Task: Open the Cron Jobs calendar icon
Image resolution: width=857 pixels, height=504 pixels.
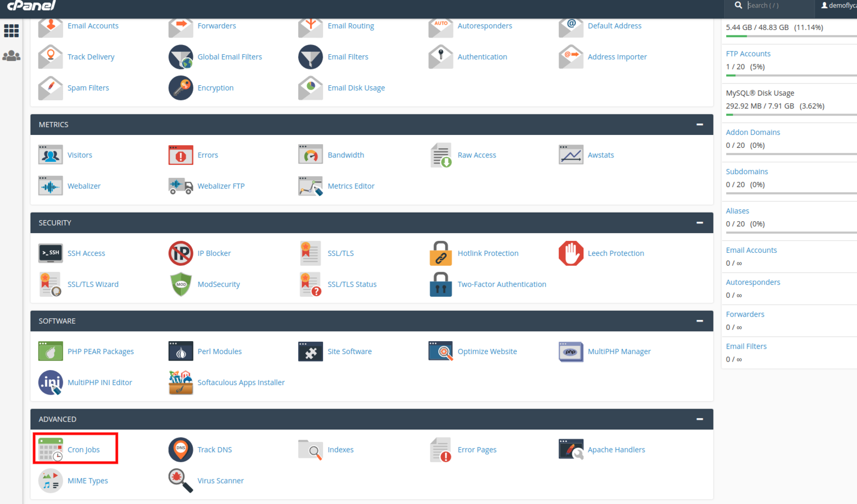Action: click(x=50, y=450)
